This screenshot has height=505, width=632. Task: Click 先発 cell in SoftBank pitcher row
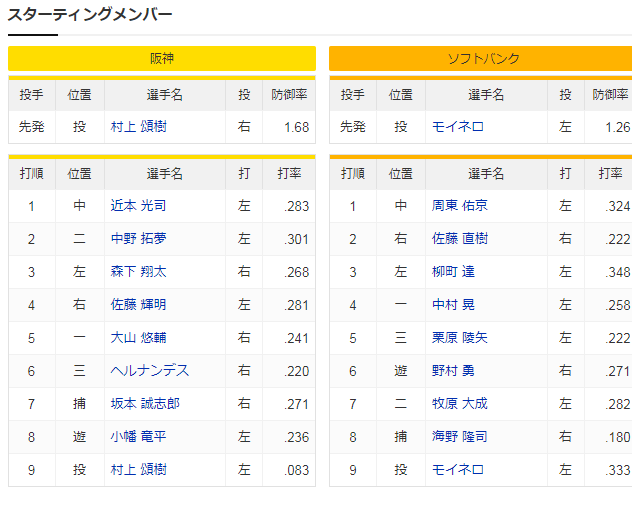(x=353, y=127)
